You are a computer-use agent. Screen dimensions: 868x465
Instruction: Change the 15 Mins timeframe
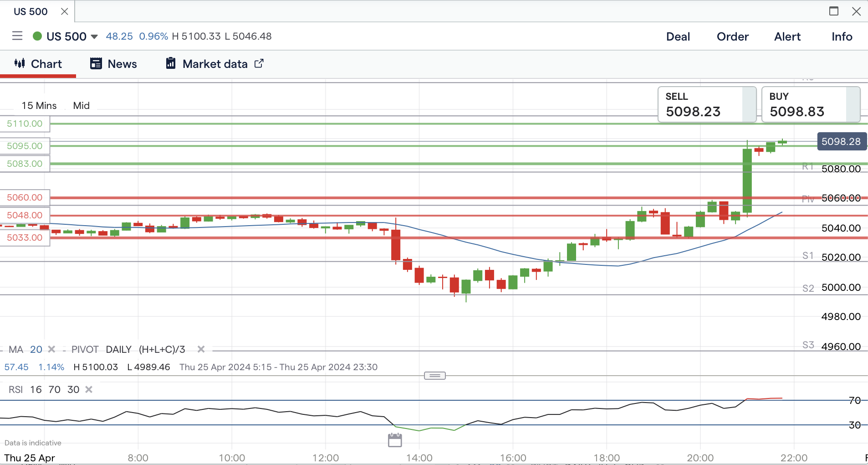pyautogui.click(x=39, y=106)
